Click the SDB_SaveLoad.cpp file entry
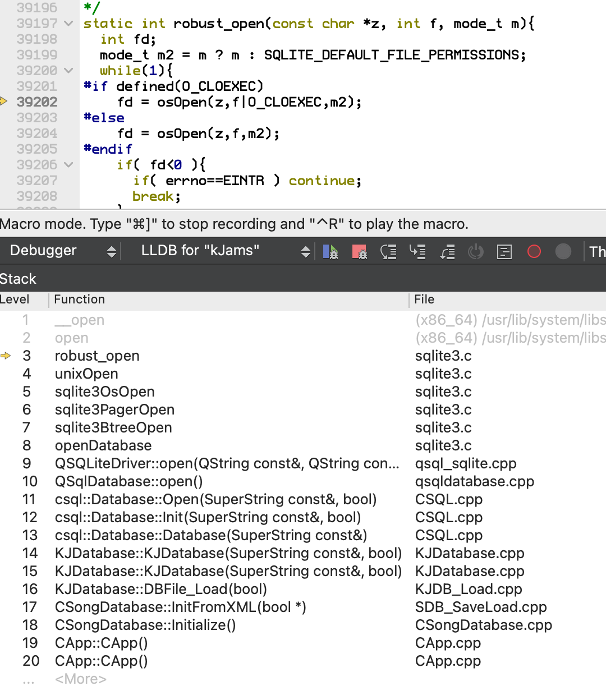606x700 pixels. coord(481,607)
